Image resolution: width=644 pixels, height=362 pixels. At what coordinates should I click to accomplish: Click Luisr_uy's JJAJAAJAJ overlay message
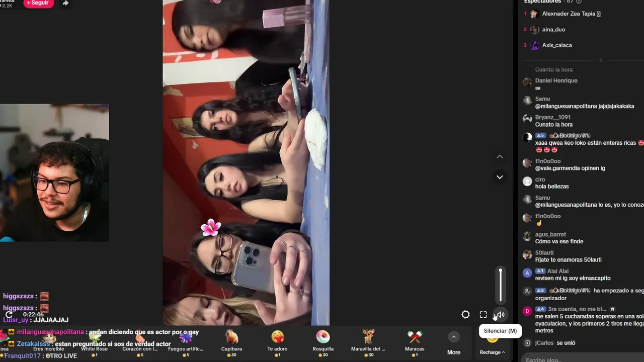35,320
